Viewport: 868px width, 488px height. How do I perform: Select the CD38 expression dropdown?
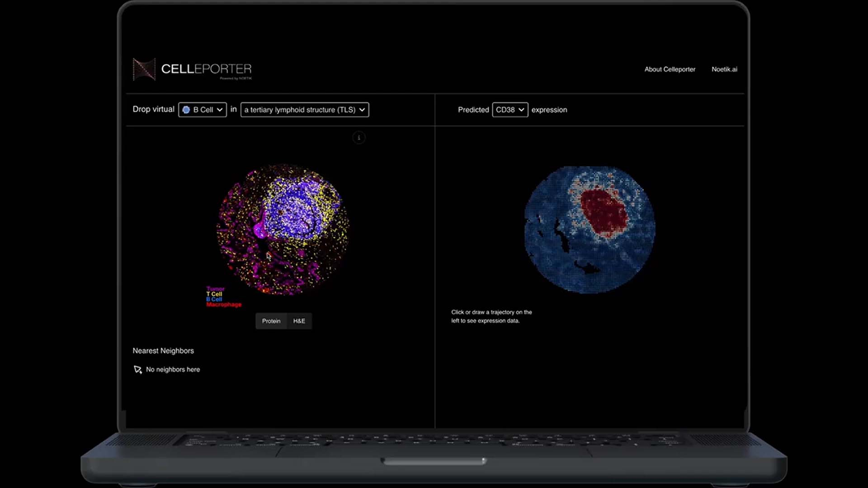point(509,109)
